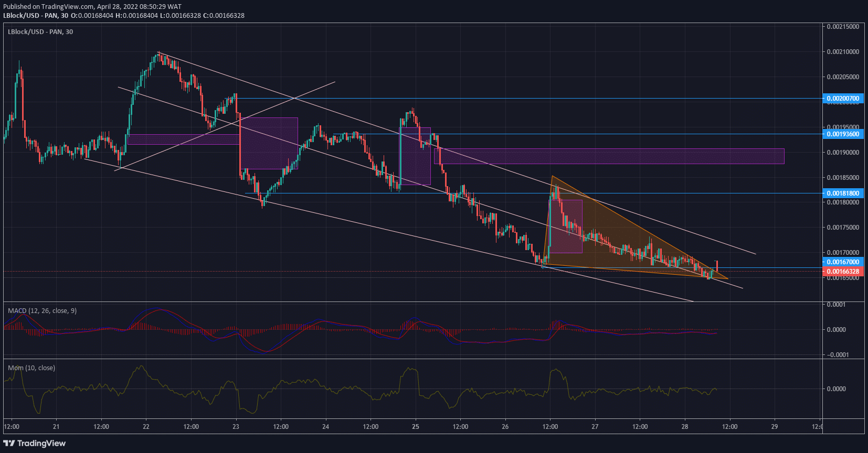
Task: Click the −0.0001 MACD scale value
Action: (x=838, y=355)
